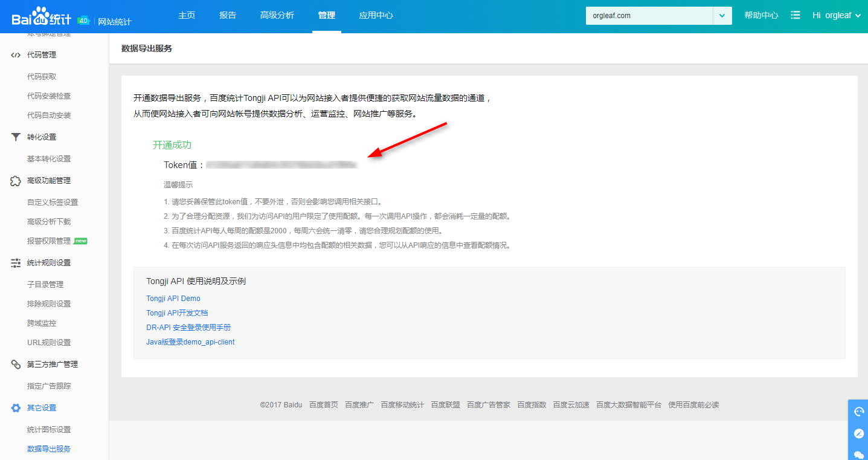Click the orgleaf.com site selection field
The height and width of the screenshot is (460, 868).
pyautogui.click(x=649, y=16)
